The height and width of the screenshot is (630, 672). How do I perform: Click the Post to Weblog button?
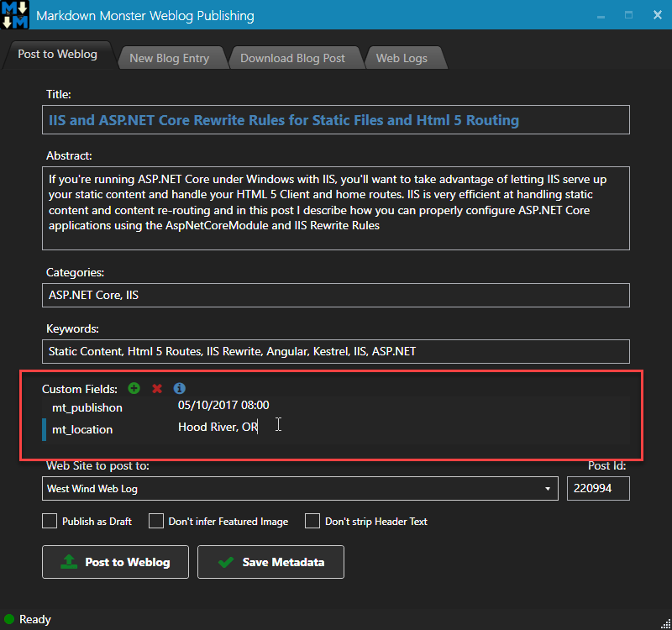115,562
